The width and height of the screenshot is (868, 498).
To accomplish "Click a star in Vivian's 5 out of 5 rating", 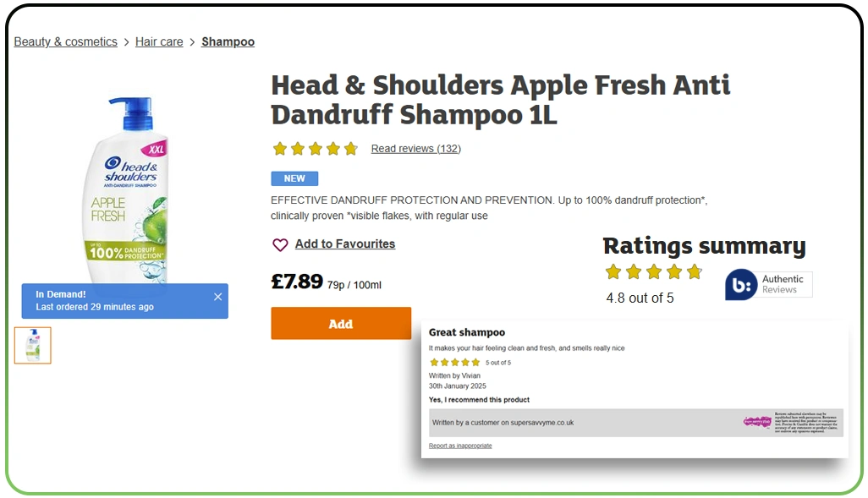I will tap(454, 361).
